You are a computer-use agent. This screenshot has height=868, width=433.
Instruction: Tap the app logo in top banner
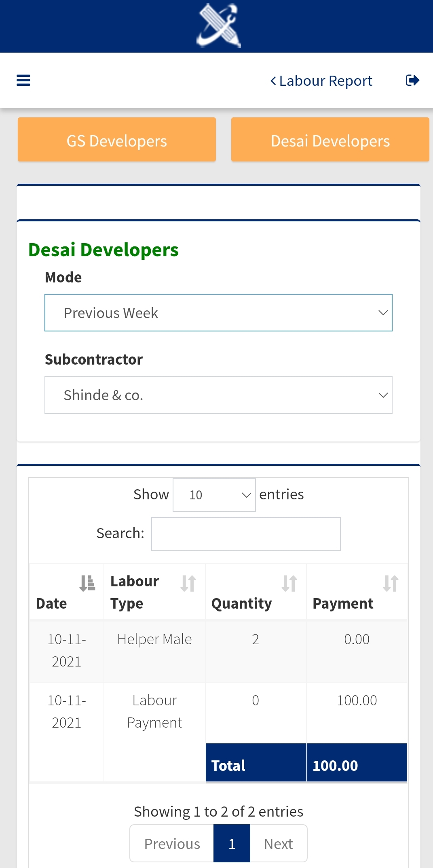(219, 26)
